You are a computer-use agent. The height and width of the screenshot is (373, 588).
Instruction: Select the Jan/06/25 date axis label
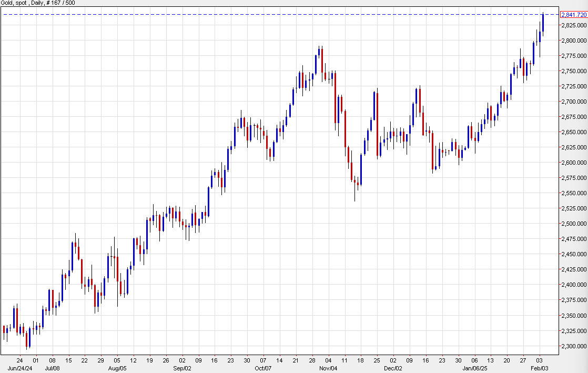point(475,368)
